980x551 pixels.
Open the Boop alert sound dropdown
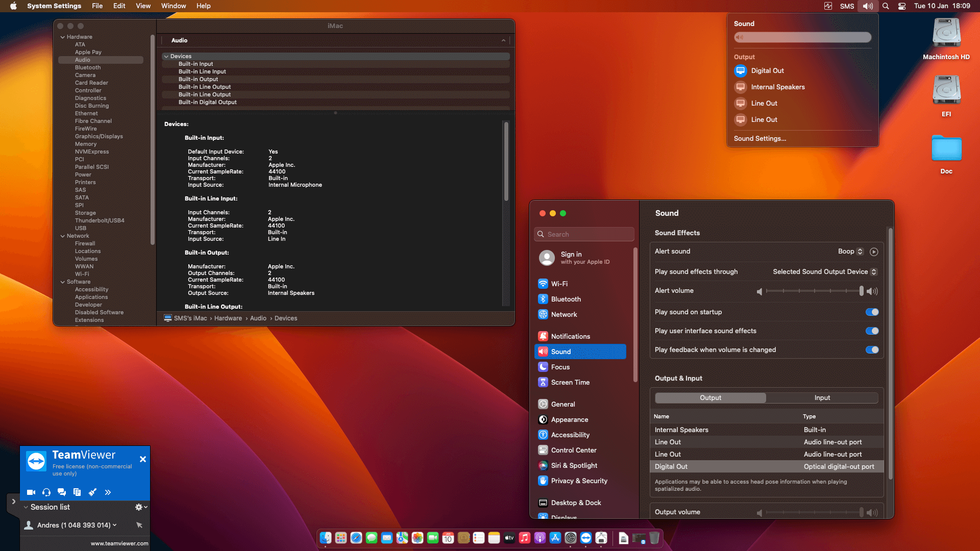pyautogui.click(x=850, y=252)
